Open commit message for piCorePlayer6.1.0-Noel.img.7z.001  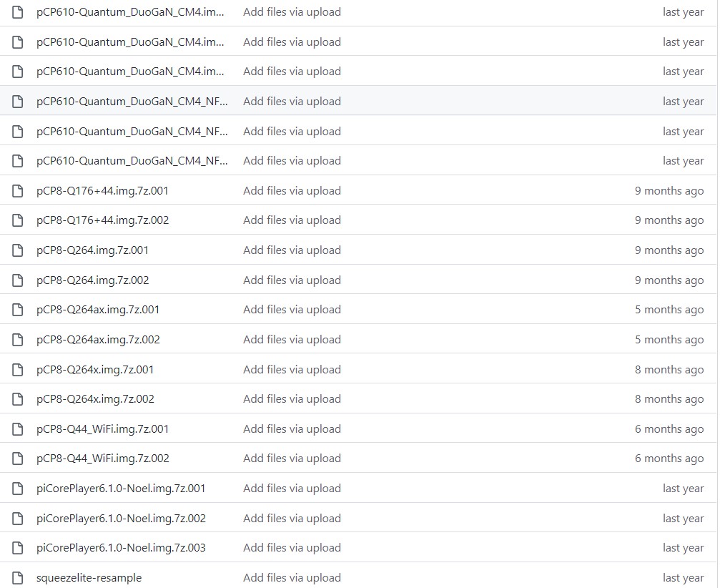tap(292, 489)
